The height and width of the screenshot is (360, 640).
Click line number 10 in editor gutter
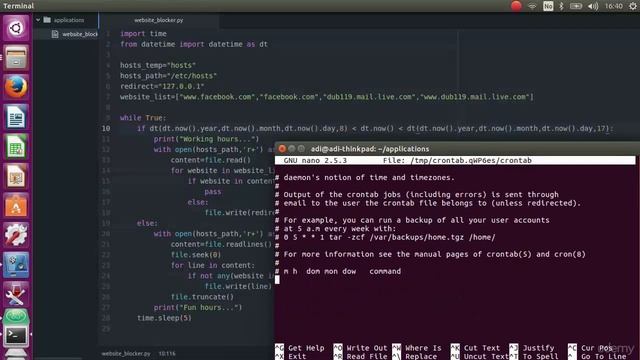[106, 129]
